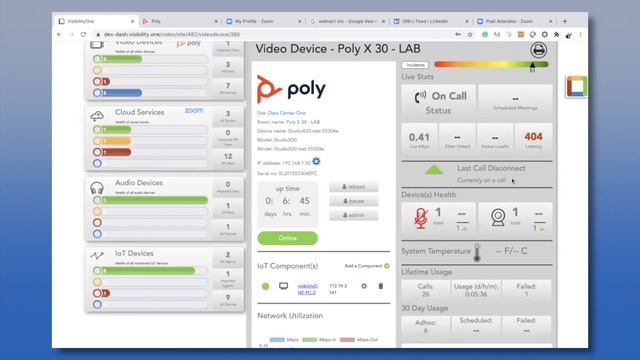Screen dimensions: 640x360
Task: Reload the page with the refresh icon
Action: [83, 35]
